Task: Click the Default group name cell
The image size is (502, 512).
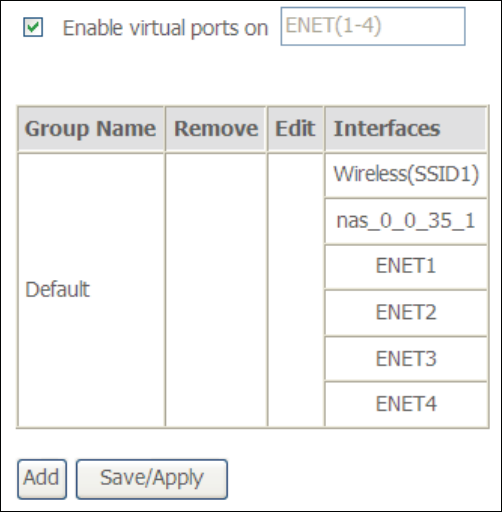Action: pos(91,290)
